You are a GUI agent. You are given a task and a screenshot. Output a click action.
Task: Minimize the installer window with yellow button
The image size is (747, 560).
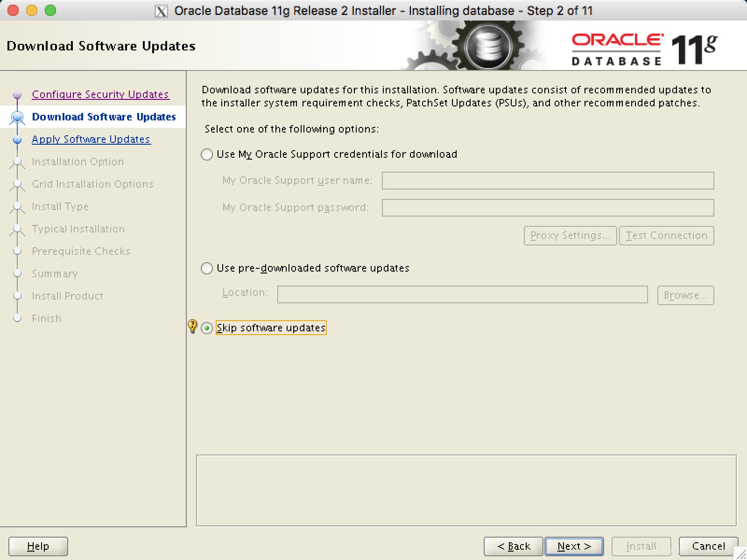(x=32, y=10)
